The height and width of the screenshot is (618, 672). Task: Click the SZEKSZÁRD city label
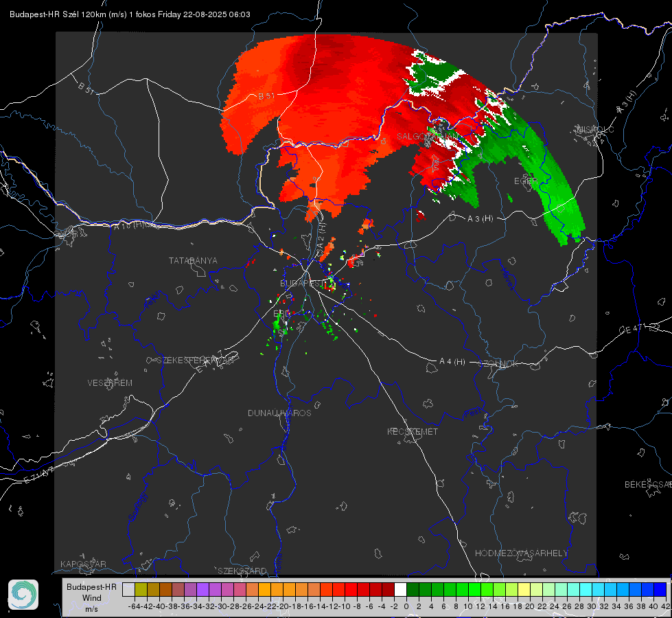tap(242, 571)
